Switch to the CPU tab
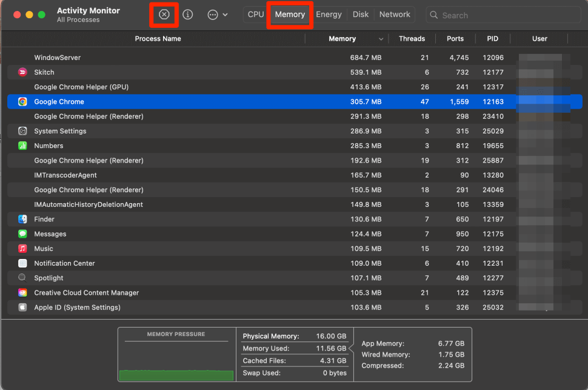 click(256, 15)
